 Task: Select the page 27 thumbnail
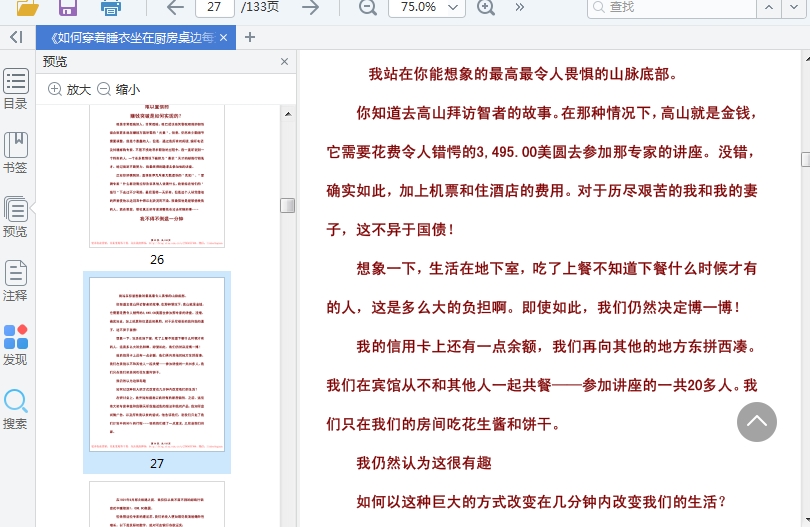tap(157, 364)
